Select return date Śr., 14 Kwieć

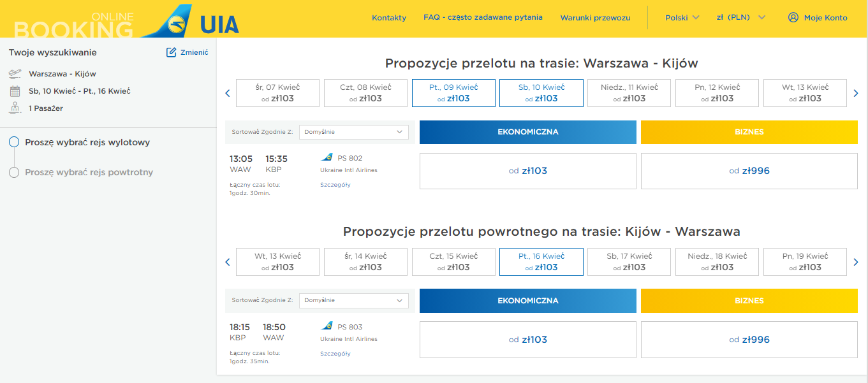coord(365,262)
